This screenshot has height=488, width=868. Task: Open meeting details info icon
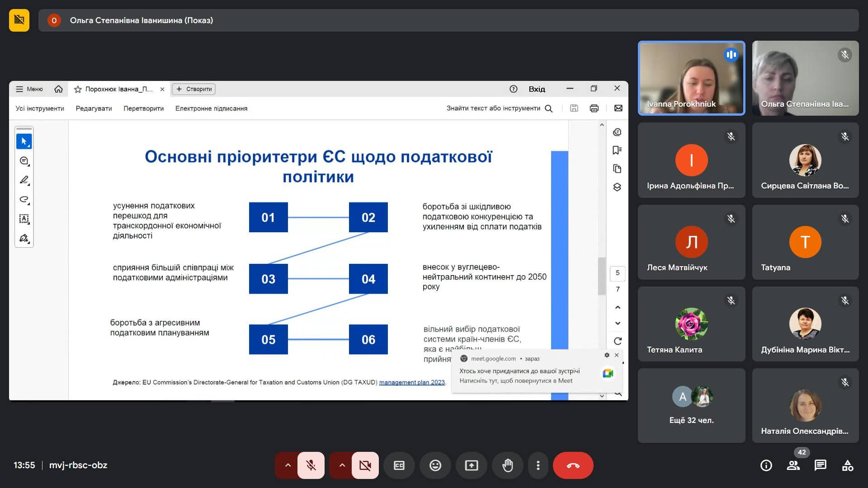(766, 465)
